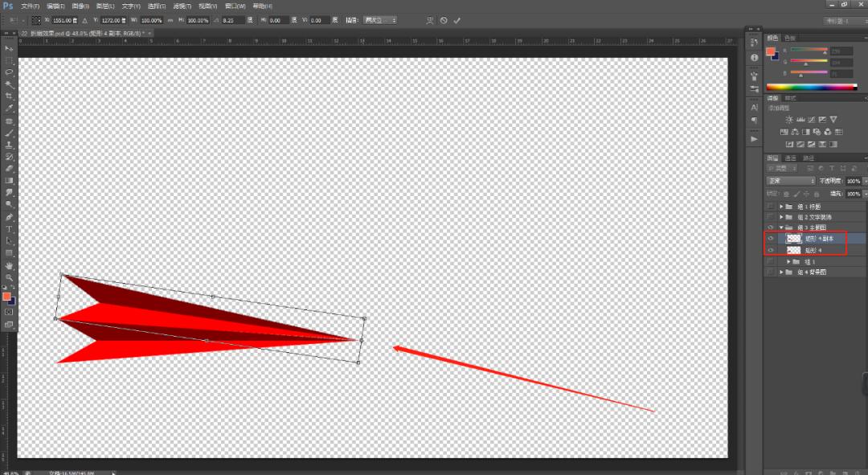Select the History Brush tool
The height and width of the screenshot is (475, 868).
click(x=9, y=158)
